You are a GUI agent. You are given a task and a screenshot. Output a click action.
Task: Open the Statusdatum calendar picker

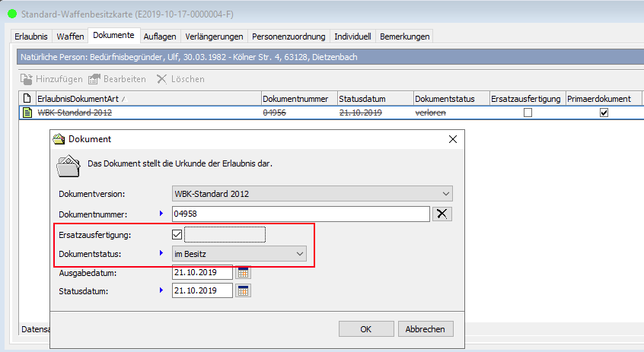244,290
